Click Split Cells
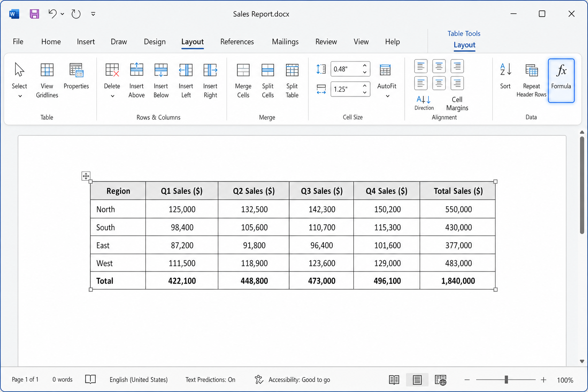This screenshot has width=588, height=392. pyautogui.click(x=268, y=80)
